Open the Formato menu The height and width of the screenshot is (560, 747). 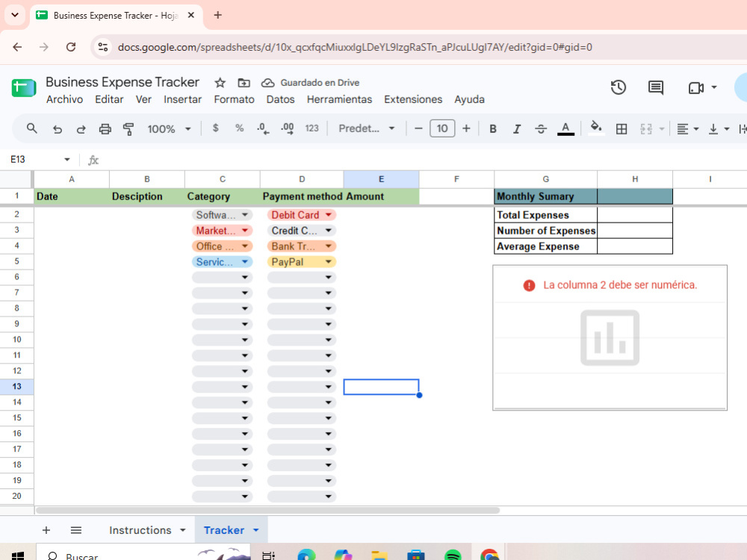pos(234,99)
